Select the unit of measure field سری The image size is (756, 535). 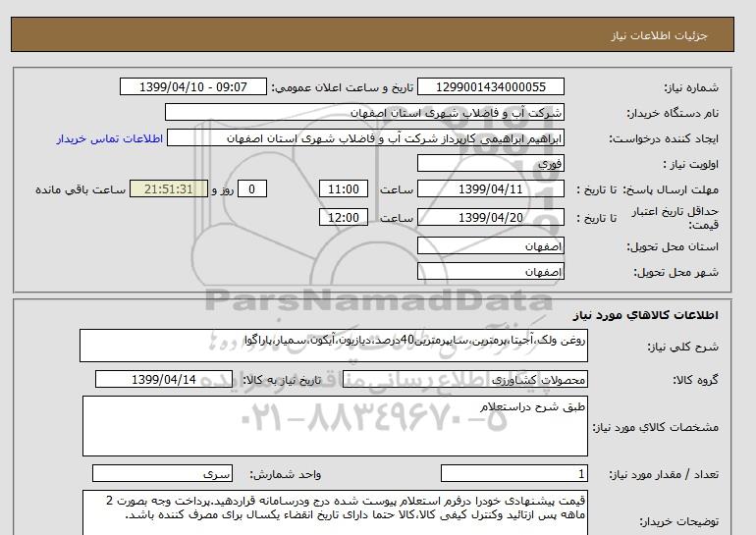click(162, 474)
